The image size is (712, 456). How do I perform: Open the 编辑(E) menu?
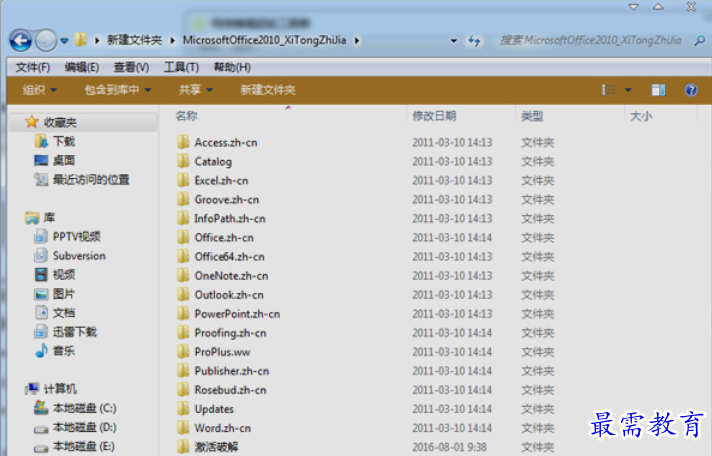click(82, 67)
